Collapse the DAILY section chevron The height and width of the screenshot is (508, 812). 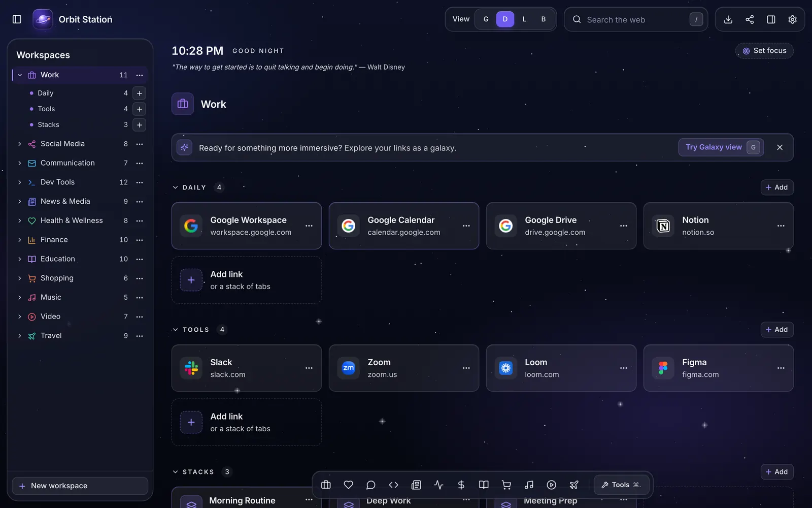click(176, 187)
